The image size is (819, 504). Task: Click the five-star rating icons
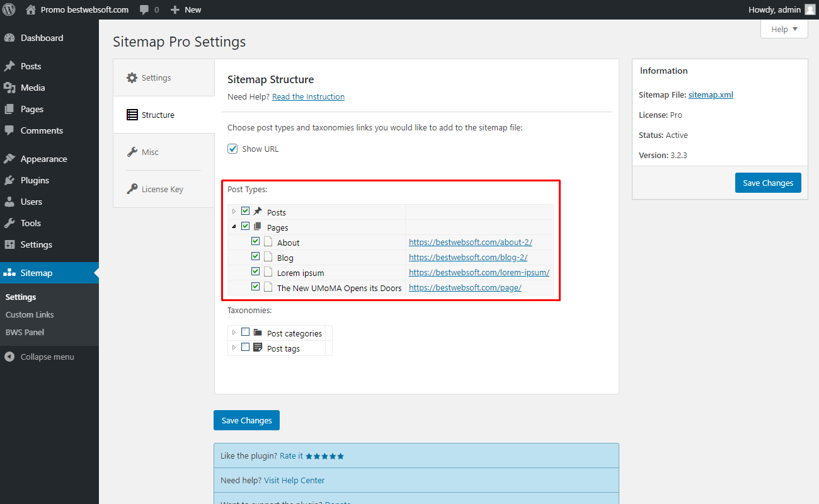tap(324, 456)
